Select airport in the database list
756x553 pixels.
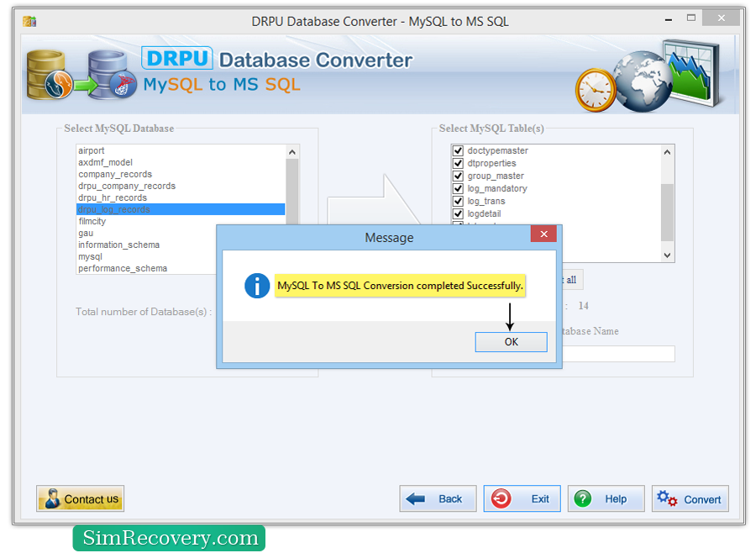[x=181, y=150]
